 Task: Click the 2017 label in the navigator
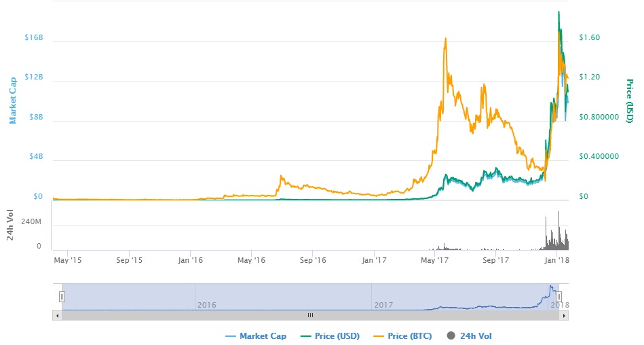click(x=383, y=305)
